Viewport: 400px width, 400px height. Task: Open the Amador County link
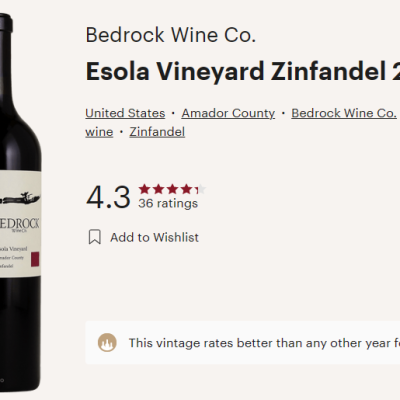[x=228, y=113]
